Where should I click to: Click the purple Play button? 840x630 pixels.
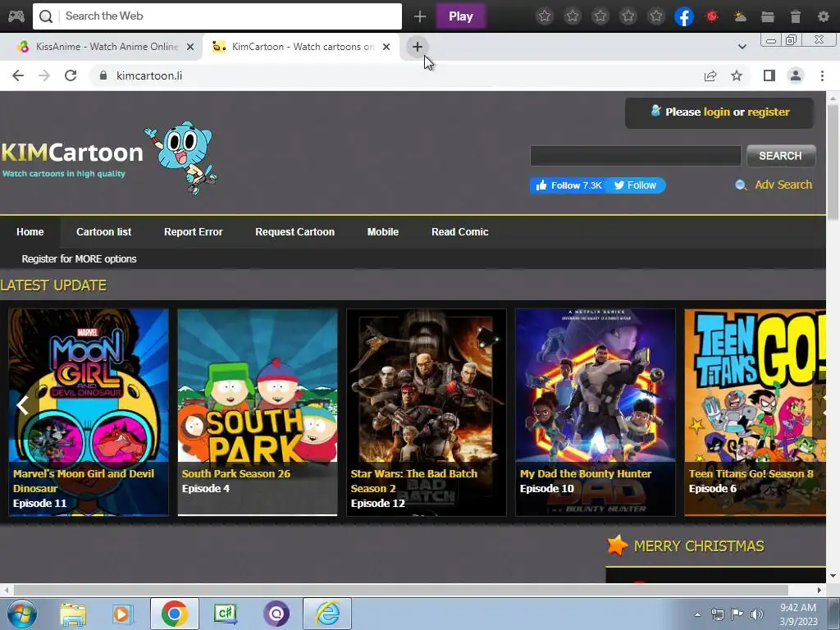click(461, 16)
